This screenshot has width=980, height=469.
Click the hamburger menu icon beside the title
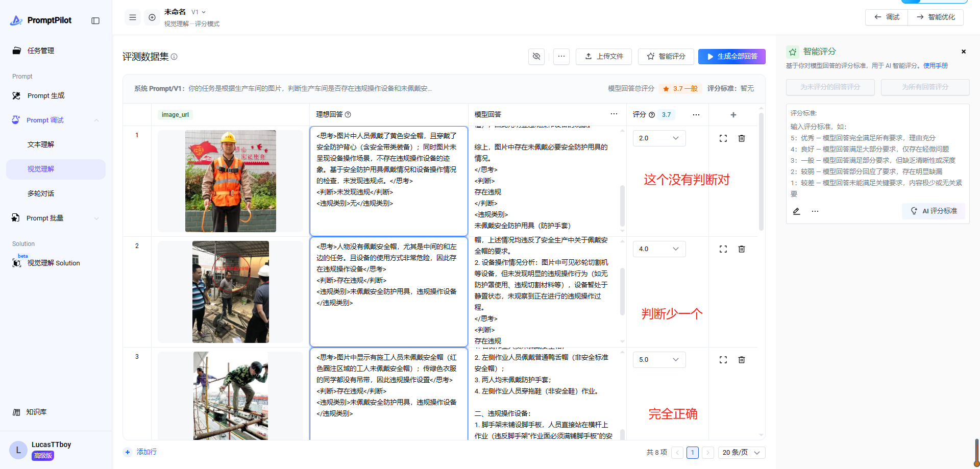(133, 17)
